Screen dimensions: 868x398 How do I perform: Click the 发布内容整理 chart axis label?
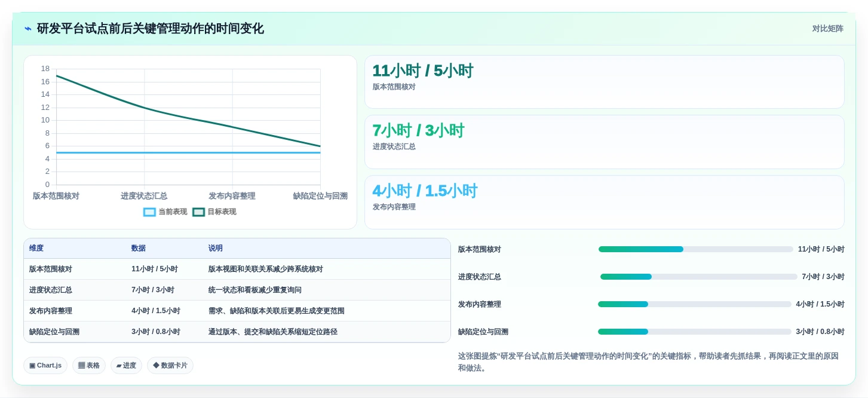coord(232,196)
